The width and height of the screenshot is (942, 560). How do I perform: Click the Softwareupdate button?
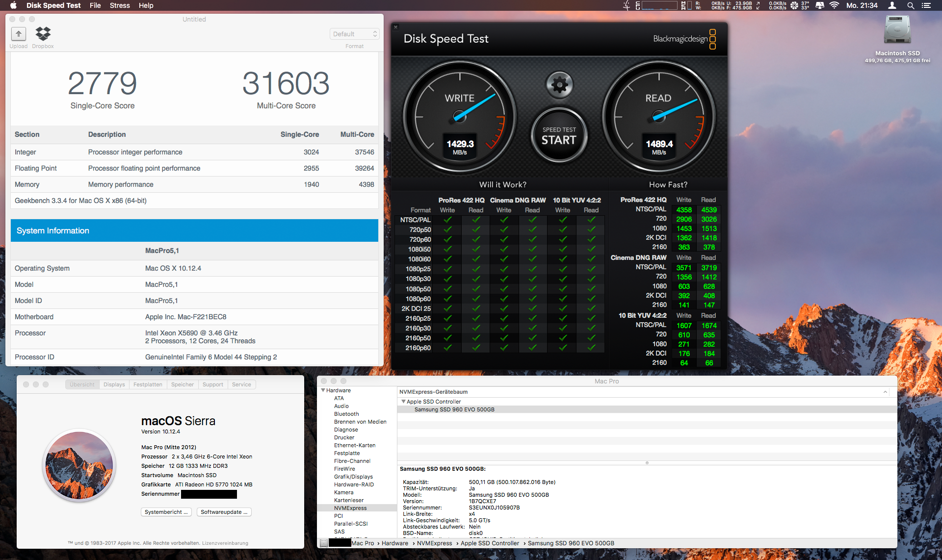224,512
